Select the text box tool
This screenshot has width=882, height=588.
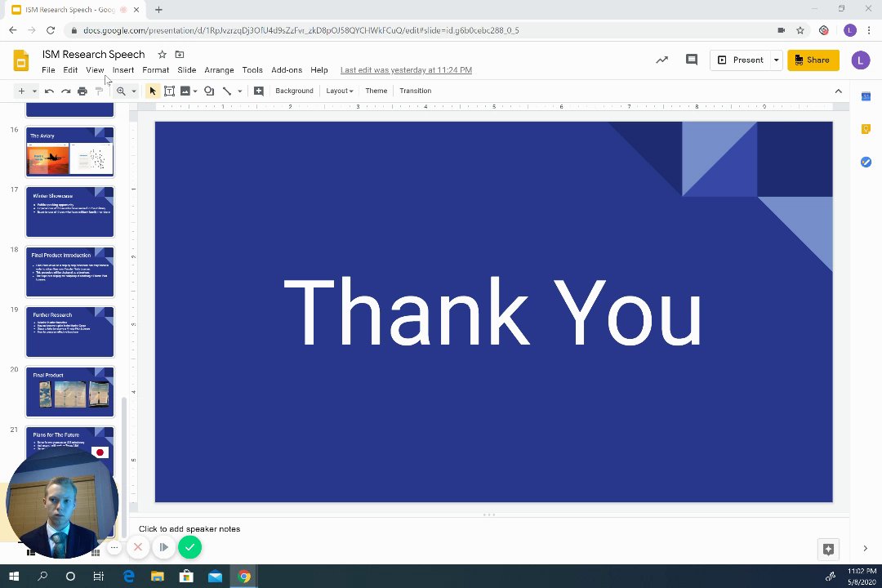(169, 91)
